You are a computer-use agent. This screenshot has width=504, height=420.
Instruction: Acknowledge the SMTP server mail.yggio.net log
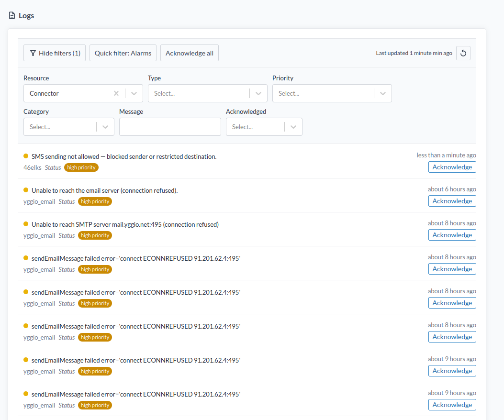click(x=452, y=235)
